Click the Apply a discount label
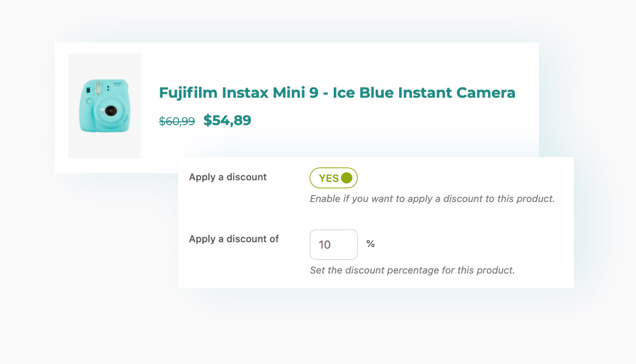Viewport: 636px width, 364px height. pyautogui.click(x=228, y=177)
